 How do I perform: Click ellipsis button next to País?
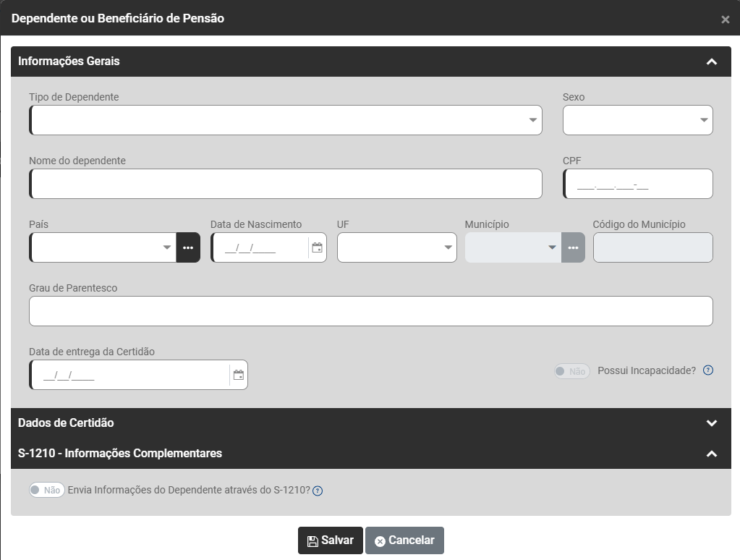(x=188, y=247)
